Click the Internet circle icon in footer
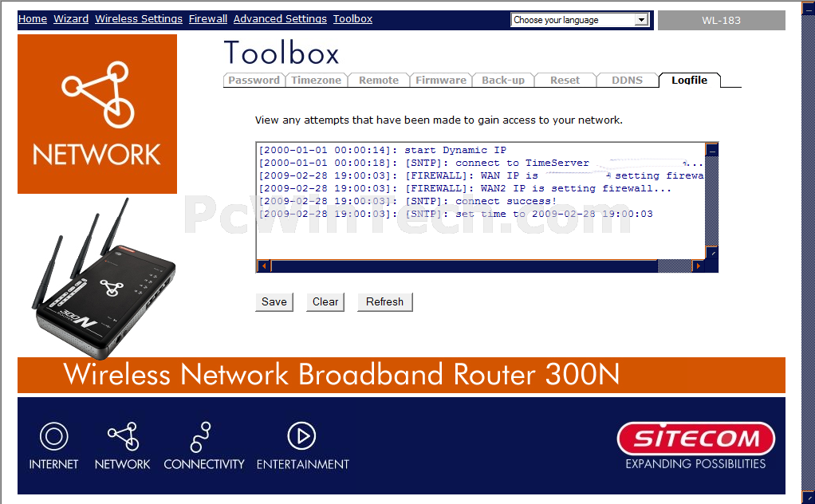 [54, 436]
